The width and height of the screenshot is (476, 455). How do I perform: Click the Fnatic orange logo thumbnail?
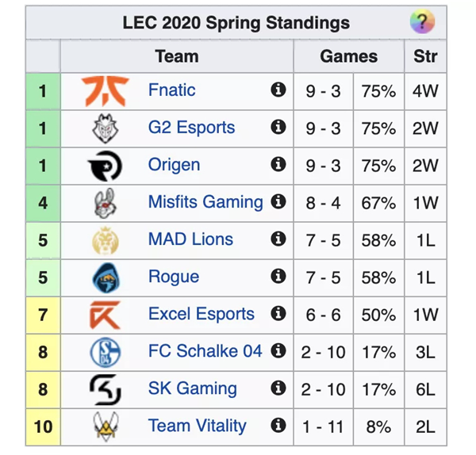106,91
